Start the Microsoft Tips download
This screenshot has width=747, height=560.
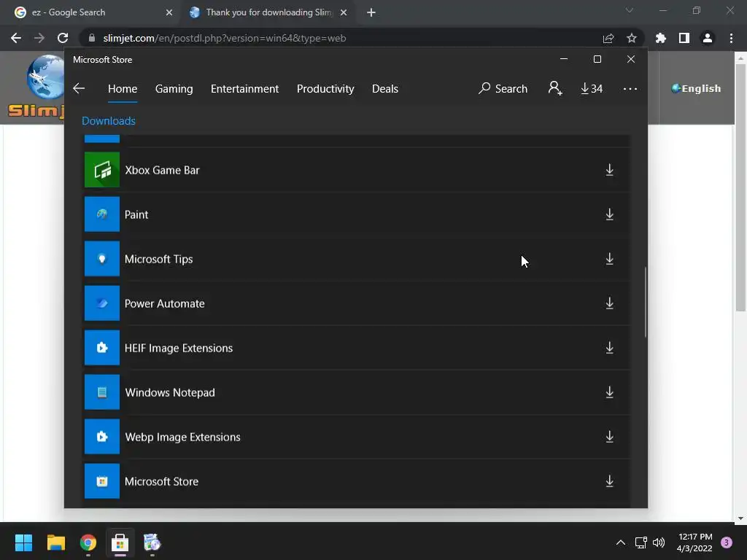click(x=609, y=259)
